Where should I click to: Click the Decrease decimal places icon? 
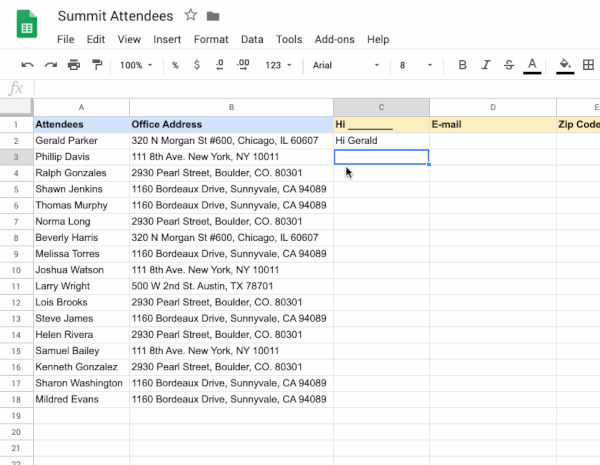pyautogui.click(x=220, y=65)
